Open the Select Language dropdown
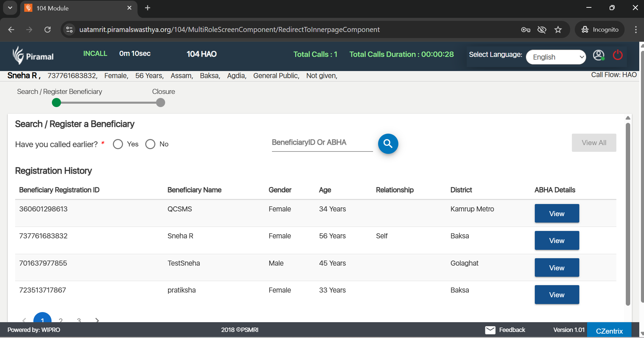The image size is (644, 338). click(556, 57)
